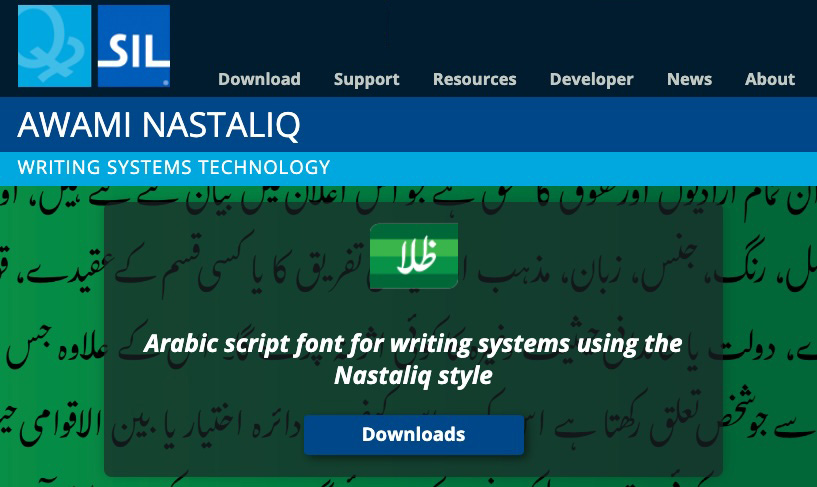Click the SIL logo

[134, 46]
